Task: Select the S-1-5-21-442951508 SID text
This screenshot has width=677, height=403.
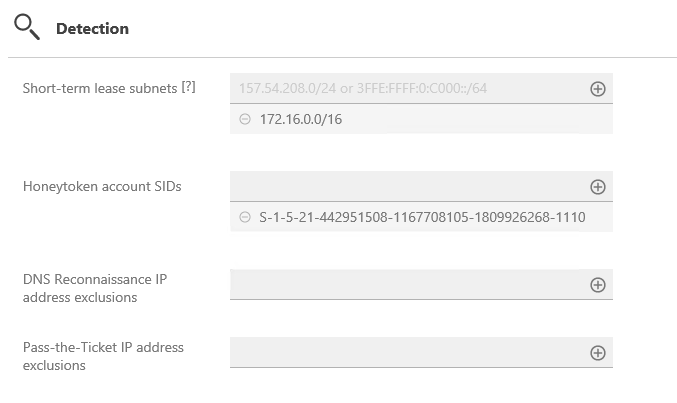Action: coord(422,217)
